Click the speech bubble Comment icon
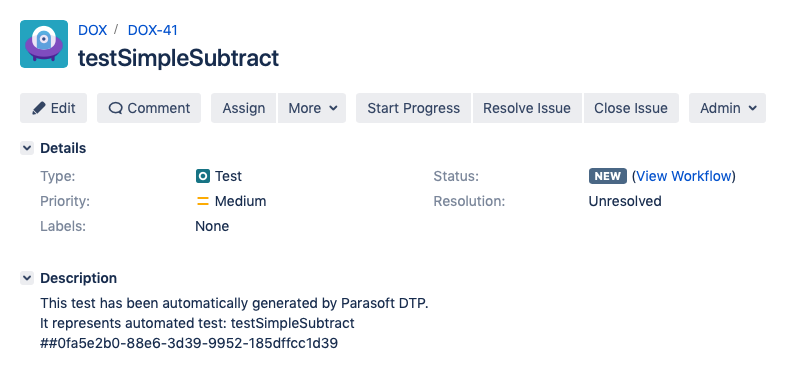This screenshot has height=377, width=796. click(115, 108)
